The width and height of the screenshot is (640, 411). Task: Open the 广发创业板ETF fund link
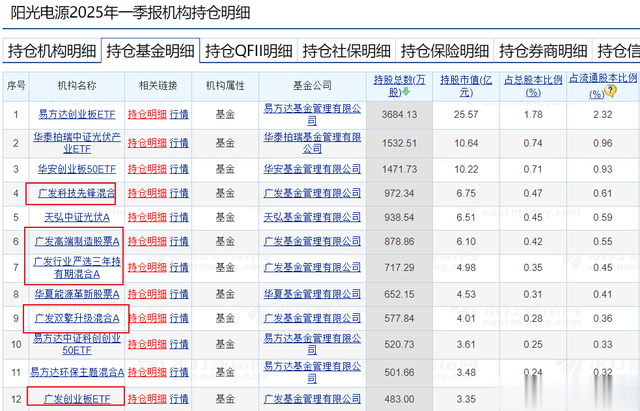[77, 399]
